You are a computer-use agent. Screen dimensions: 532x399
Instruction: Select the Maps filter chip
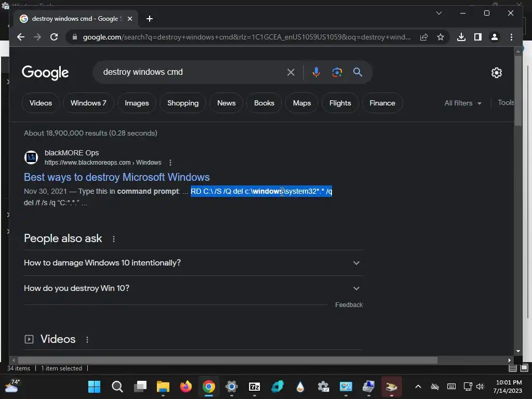[302, 103]
